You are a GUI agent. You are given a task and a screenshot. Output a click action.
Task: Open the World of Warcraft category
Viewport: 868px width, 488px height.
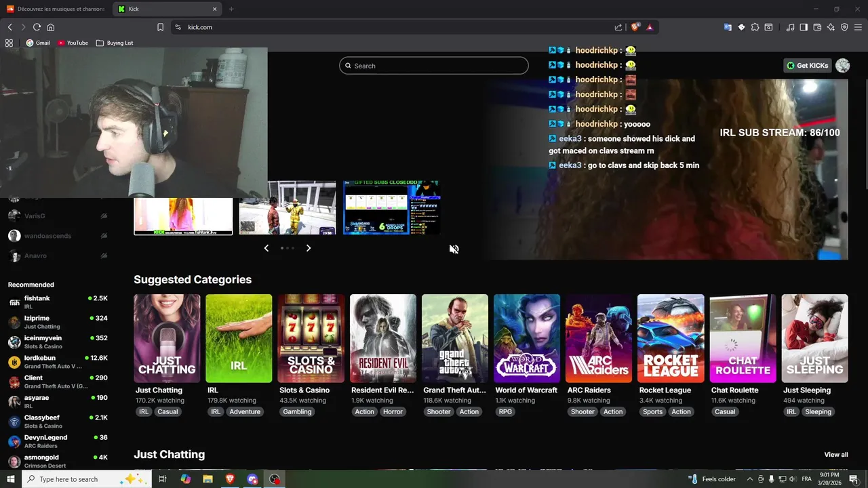527,338
